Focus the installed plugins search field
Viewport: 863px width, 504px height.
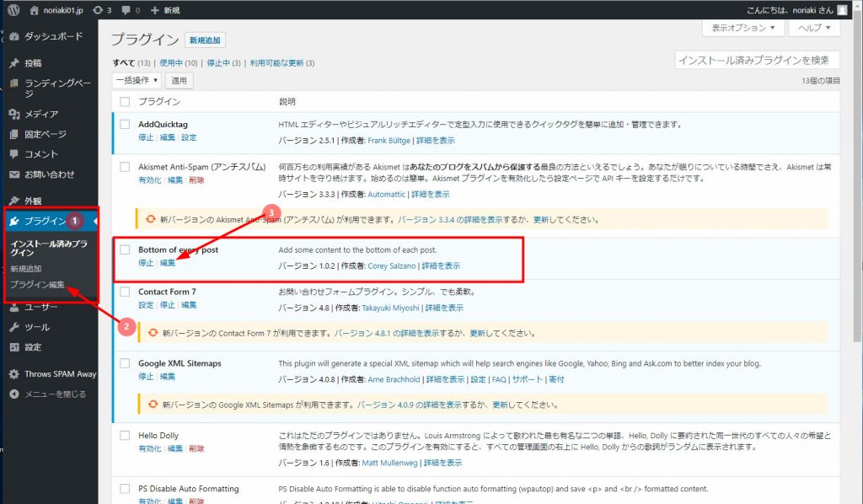[x=758, y=60]
